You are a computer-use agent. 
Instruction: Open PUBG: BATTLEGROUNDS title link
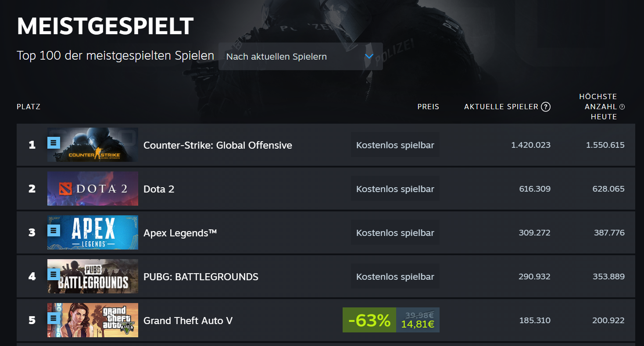click(x=201, y=277)
